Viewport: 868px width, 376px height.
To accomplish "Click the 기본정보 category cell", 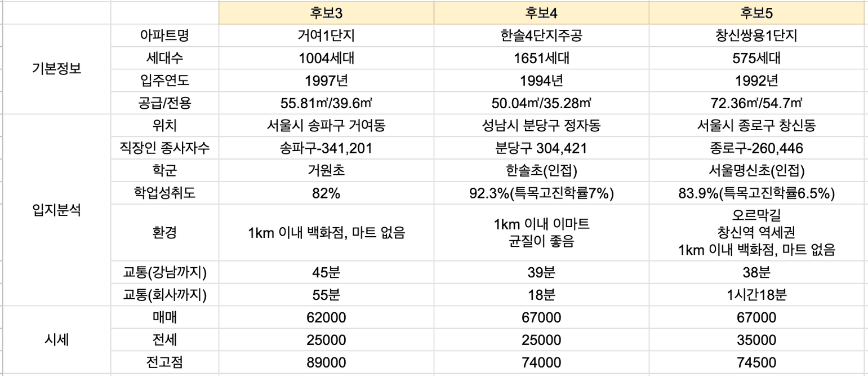I will (x=56, y=69).
